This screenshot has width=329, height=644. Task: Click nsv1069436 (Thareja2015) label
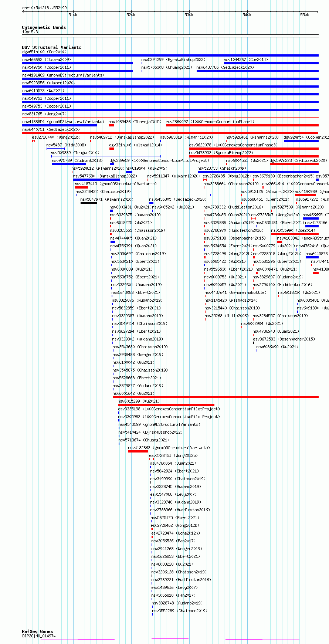click(135, 122)
